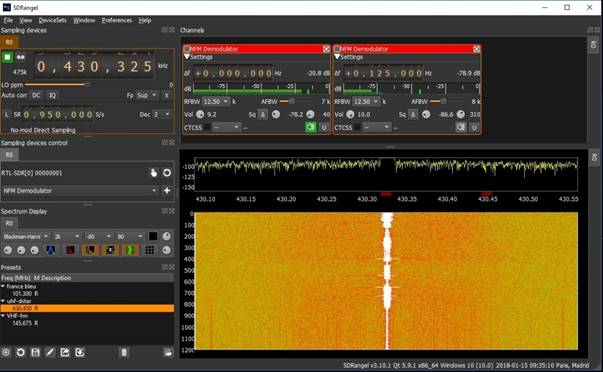This screenshot has width=603, height=372.
Task: Click the new preset icon
Action: coord(6,352)
